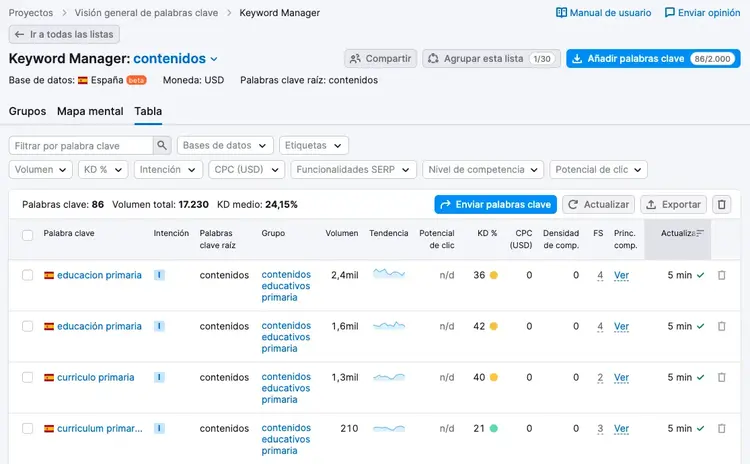Check the box for curriculo primaria
The height and width of the screenshot is (464, 750).
click(x=28, y=377)
